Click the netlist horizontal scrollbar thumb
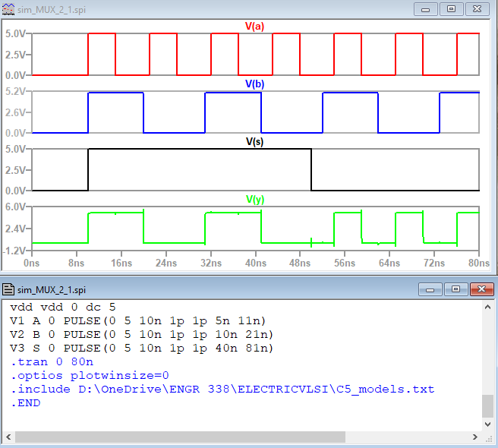498x448 pixels. pyautogui.click(x=180, y=437)
